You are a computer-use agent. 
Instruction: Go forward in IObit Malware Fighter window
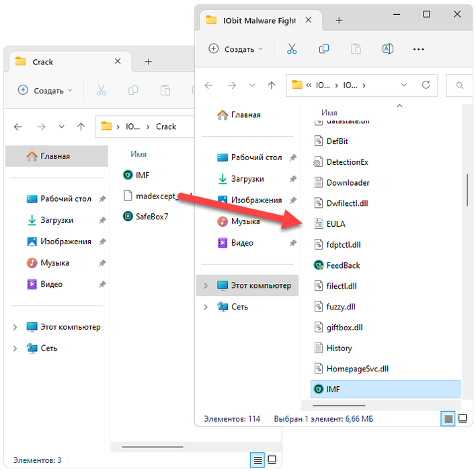click(232, 85)
